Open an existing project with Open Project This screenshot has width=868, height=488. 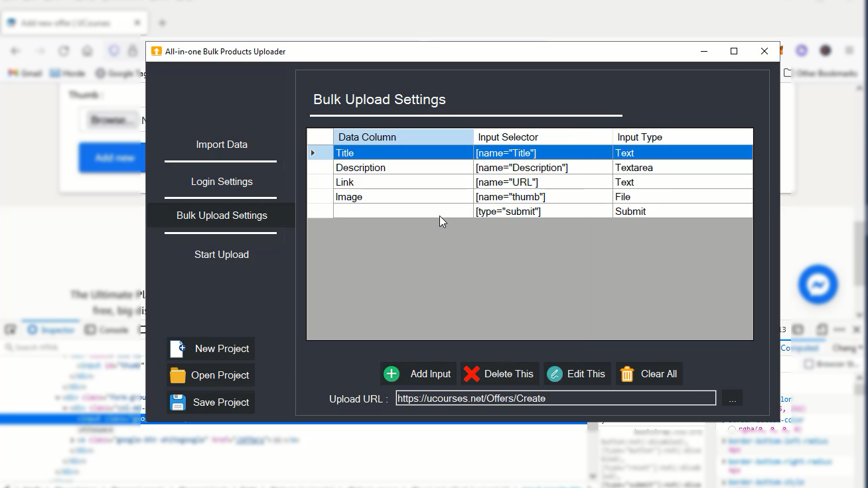[x=211, y=375]
